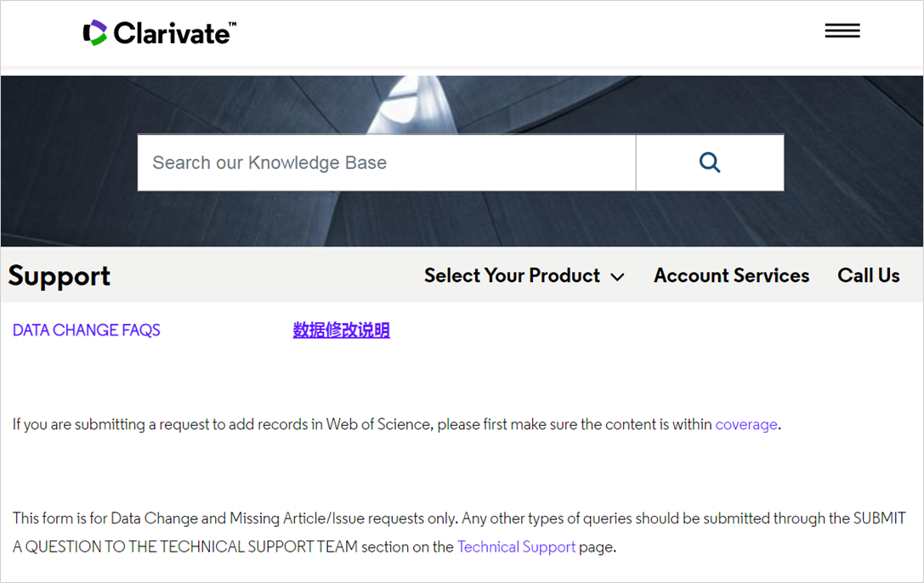Follow the coverage hyperlink
Screen dimensions: 924x583
pyautogui.click(x=746, y=425)
